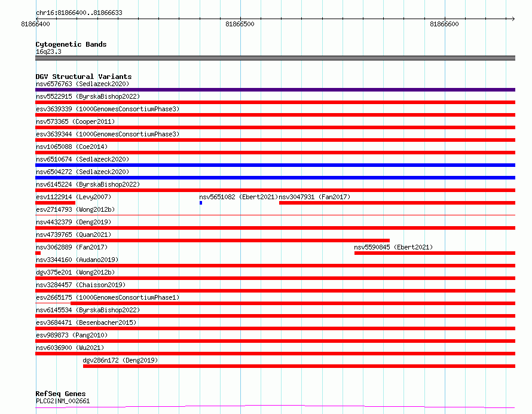This screenshot has width=532, height=414.
Task: Select nsv1065088 (Coe2014) variant label
Action: pos(72,147)
